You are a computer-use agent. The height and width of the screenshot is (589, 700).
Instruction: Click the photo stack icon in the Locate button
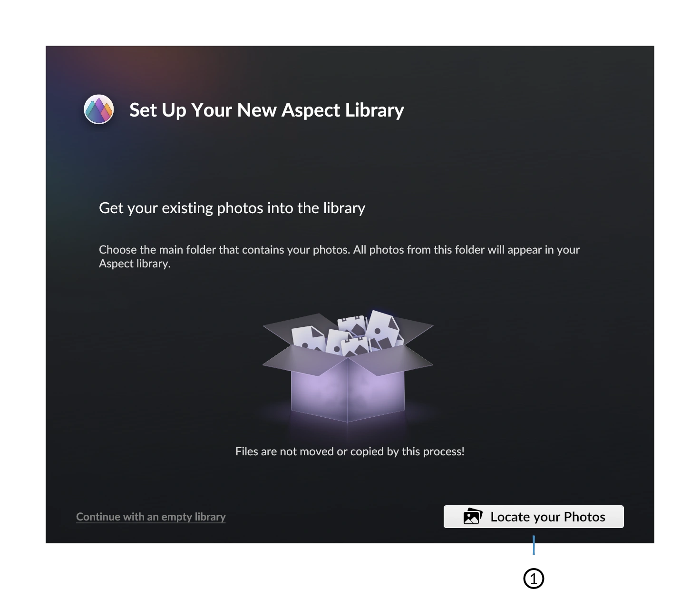473,516
